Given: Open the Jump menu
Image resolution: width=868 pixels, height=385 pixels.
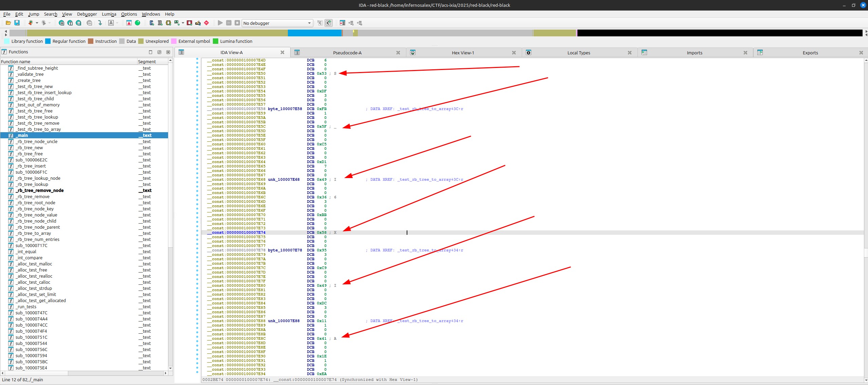Looking at the screenshot, I should 34,14.
